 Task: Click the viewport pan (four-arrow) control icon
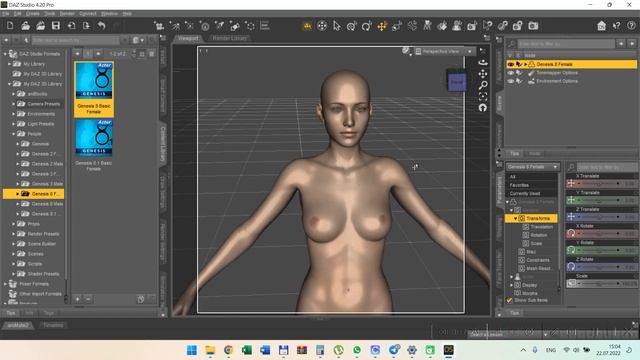[483, 74]
